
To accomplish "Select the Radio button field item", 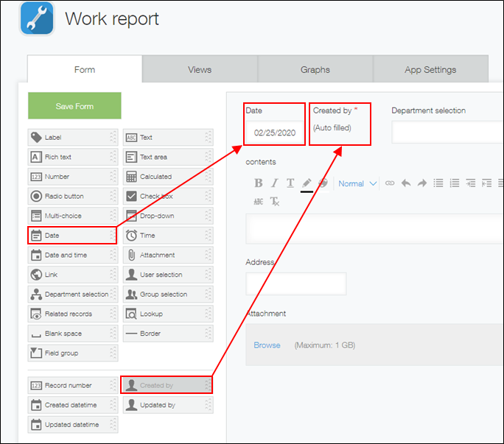I will (73, 197).
